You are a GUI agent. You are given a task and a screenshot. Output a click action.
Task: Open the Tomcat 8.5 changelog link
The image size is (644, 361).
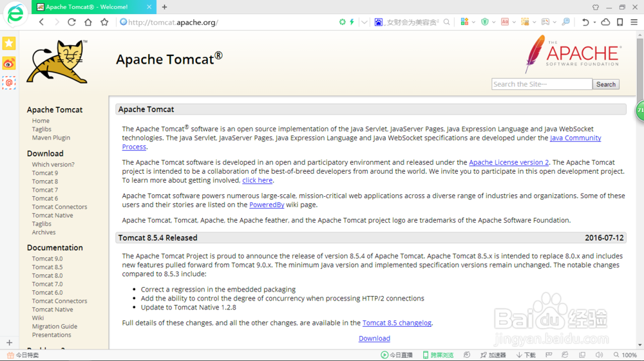(397, 323)
